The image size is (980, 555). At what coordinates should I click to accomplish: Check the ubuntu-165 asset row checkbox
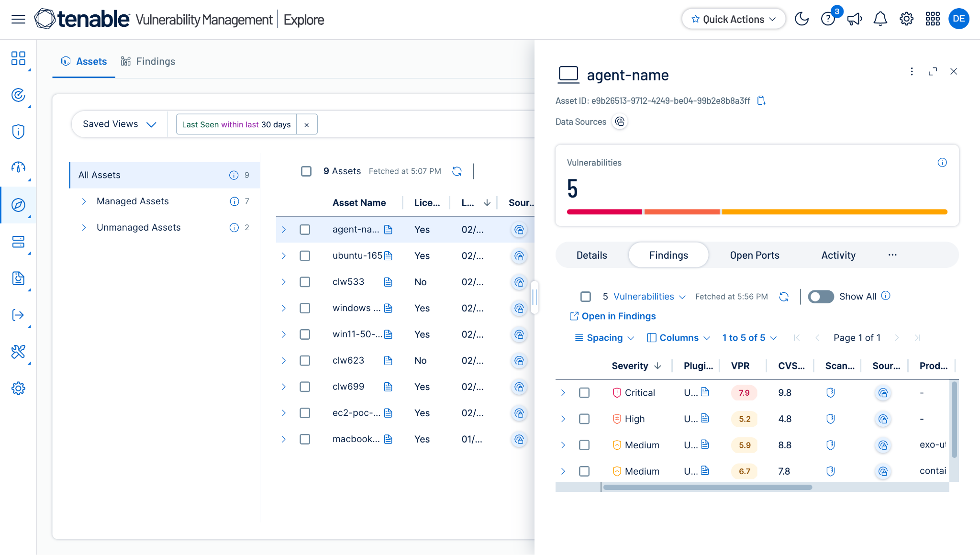tap(305, 256)
